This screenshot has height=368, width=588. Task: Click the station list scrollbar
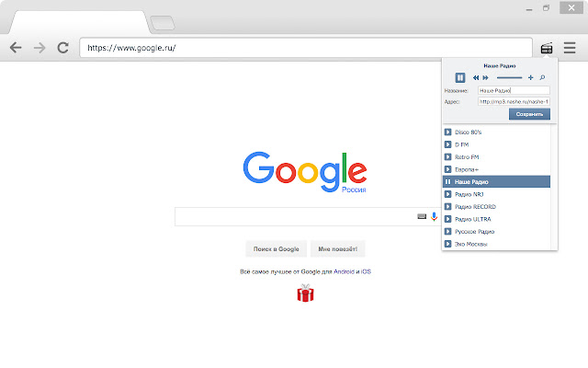[x=553, y=187]
